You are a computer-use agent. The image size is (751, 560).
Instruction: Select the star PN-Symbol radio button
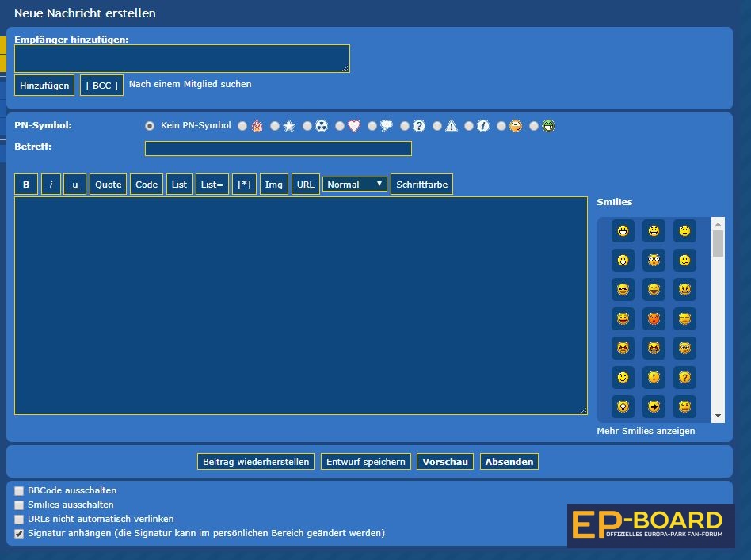(x=275, y=126)
